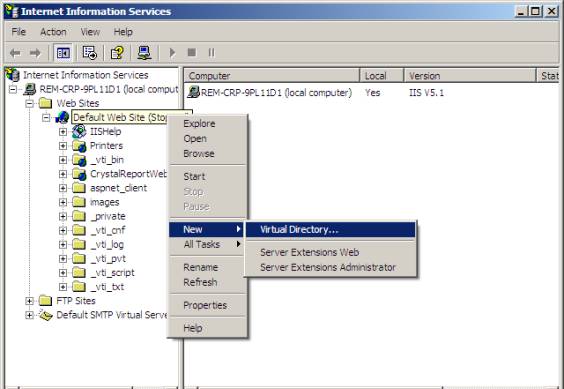Viewport: 564px width, 389px height.
Task: Click the Internet Information Services root icon
Action: pyautogui.click(x=13, y=74)
